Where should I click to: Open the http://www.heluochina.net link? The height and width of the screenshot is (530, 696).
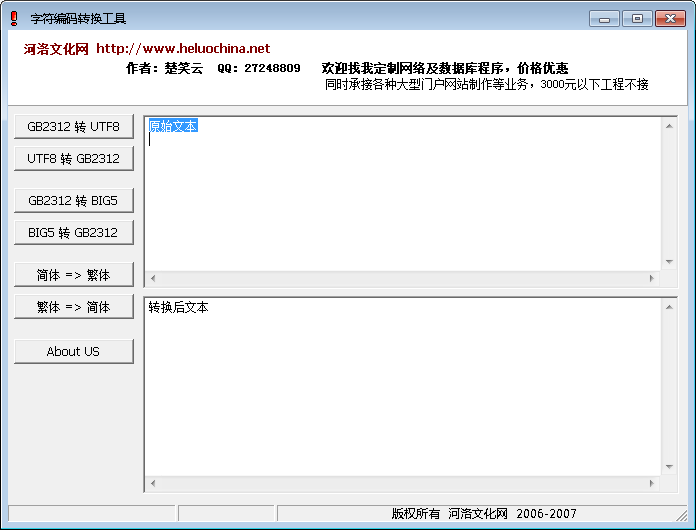[183, 48]
